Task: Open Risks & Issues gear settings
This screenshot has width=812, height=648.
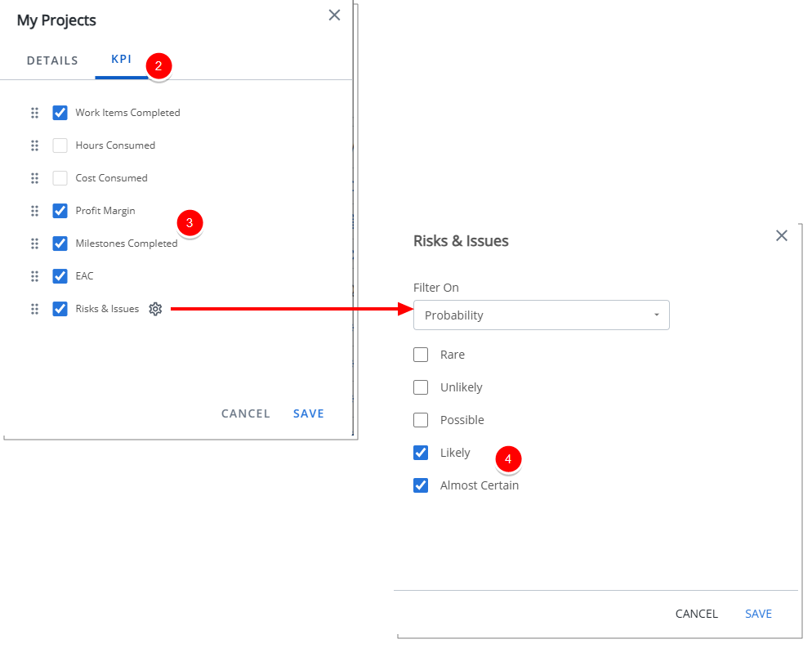Action: 155,309
